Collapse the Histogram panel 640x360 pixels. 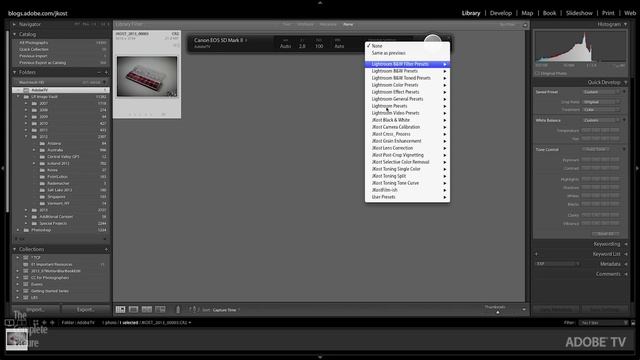(626, 24)
